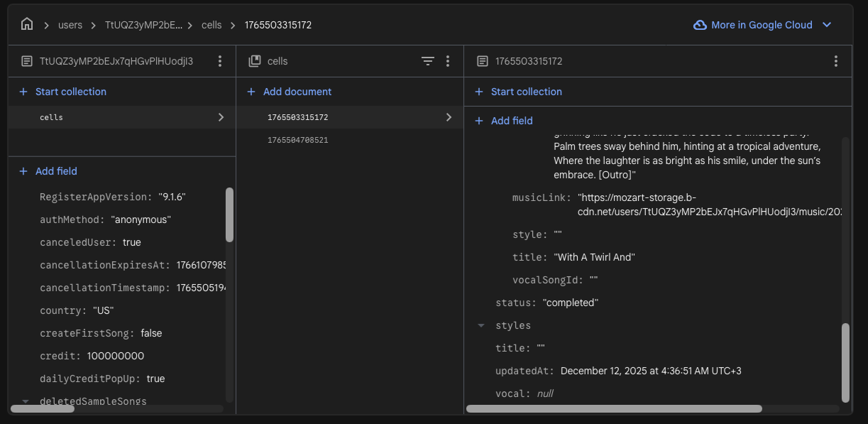Click the cancellationExpiresAt field

tap(133, 265)
